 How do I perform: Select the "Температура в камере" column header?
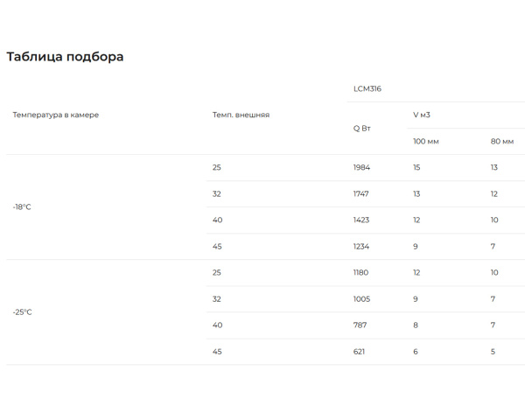(x=55, y=115)
